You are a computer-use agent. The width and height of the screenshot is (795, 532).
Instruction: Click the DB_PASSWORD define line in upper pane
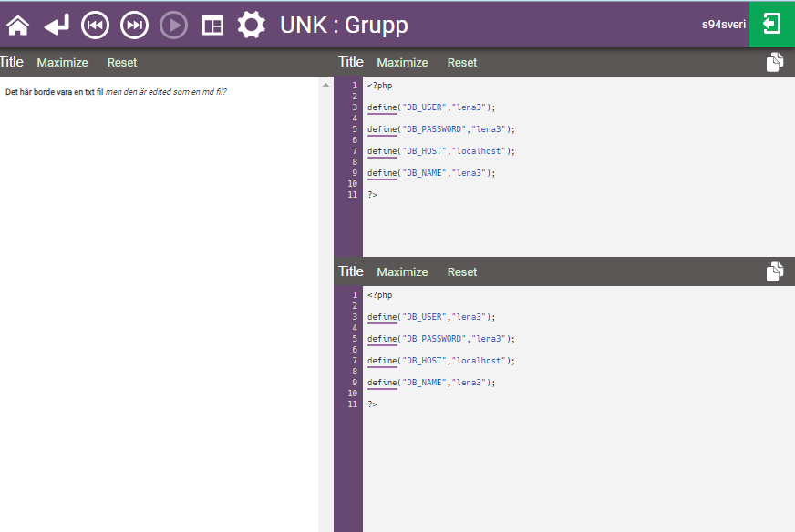click(441, 129)
